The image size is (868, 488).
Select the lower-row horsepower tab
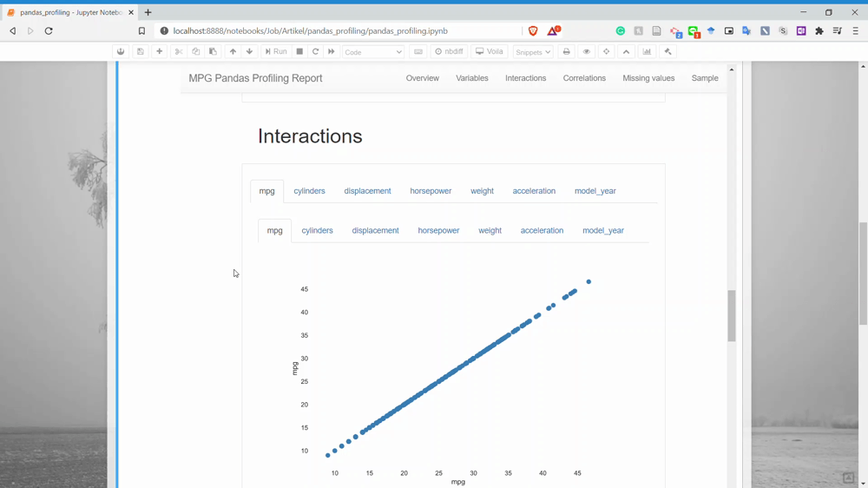[x=438, y=230]
